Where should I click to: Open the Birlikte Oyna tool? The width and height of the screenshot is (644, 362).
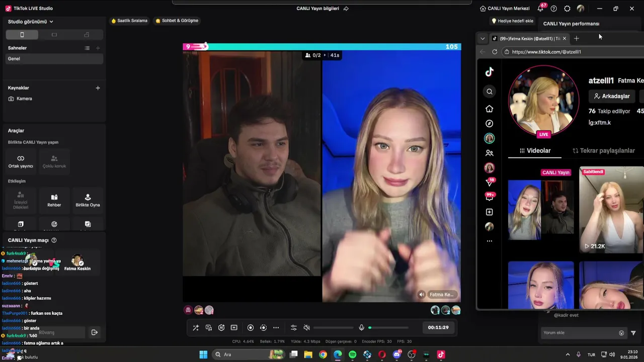88,200
